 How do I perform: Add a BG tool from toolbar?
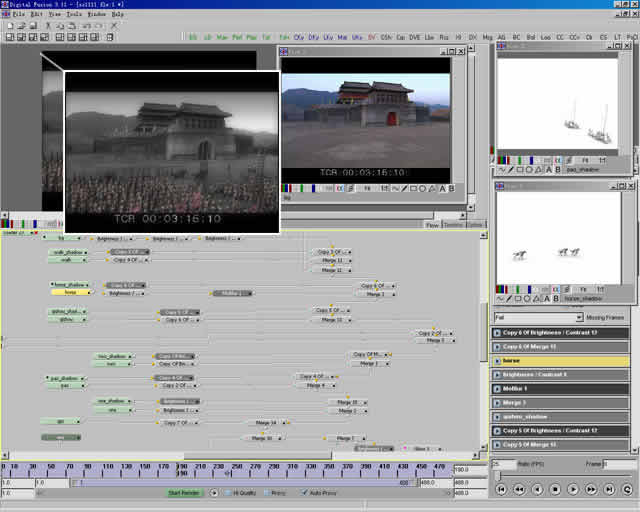coord(193,37)
